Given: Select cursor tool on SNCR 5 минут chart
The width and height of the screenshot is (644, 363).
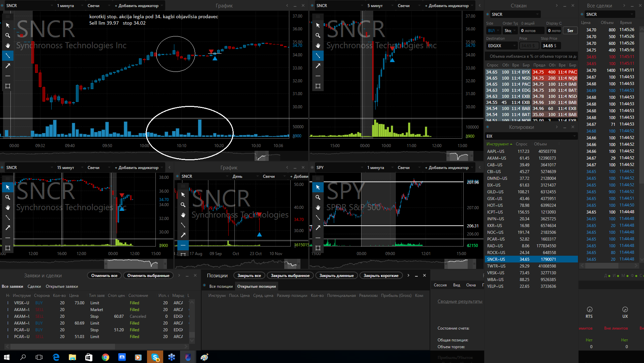Looking at the screenshot, I should point(318,25).
